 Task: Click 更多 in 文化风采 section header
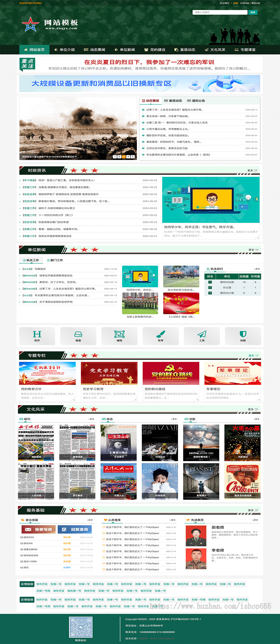(253, 409)
